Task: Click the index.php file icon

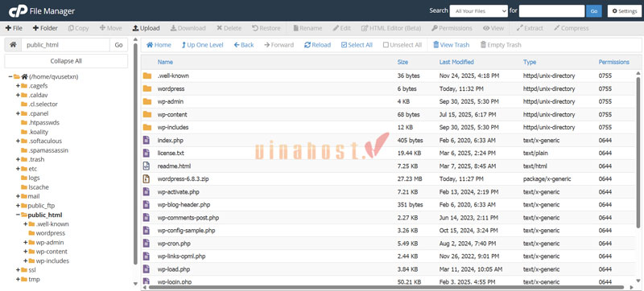Action: pyautogui.click(x=147, y=140)
